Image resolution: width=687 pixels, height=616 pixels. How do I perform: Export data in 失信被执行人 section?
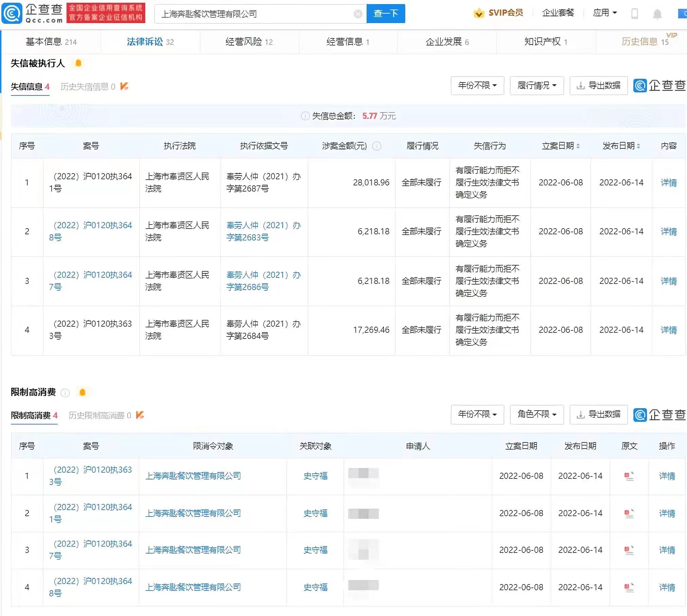click(x=598, y=86)
